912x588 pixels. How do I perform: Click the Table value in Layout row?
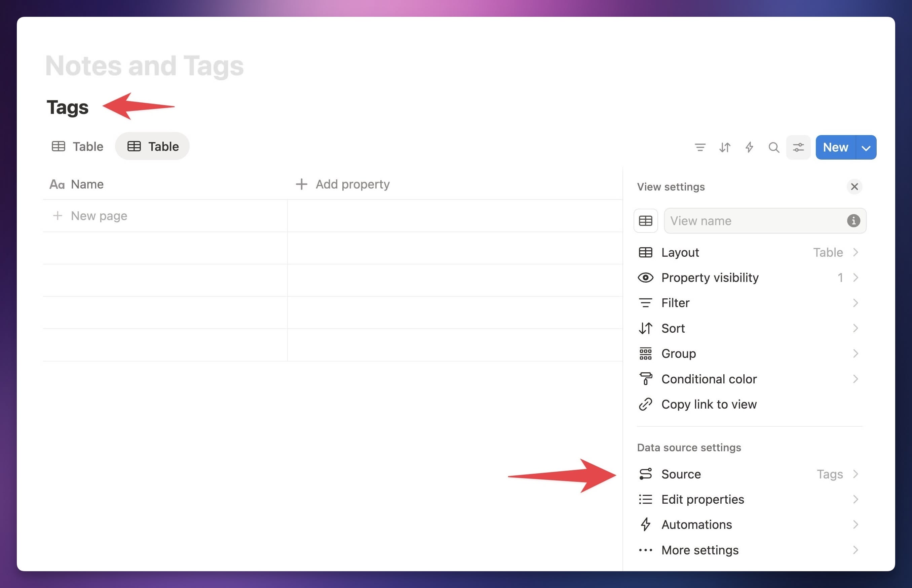(x=828, y=252)
